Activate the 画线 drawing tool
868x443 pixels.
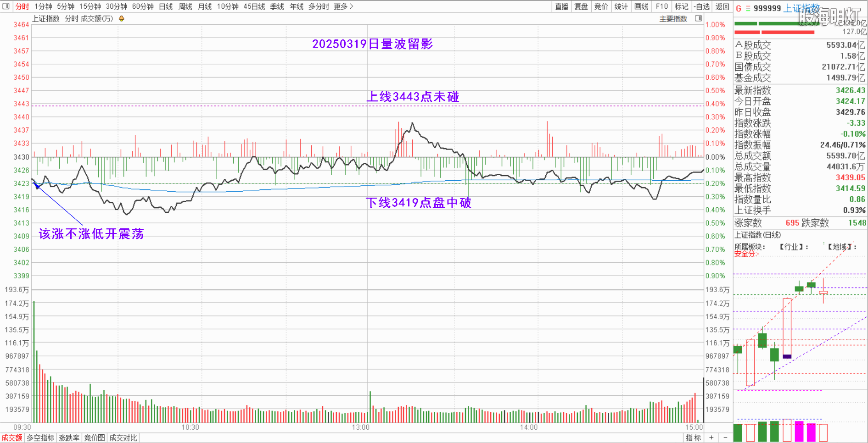coord(641,6)
